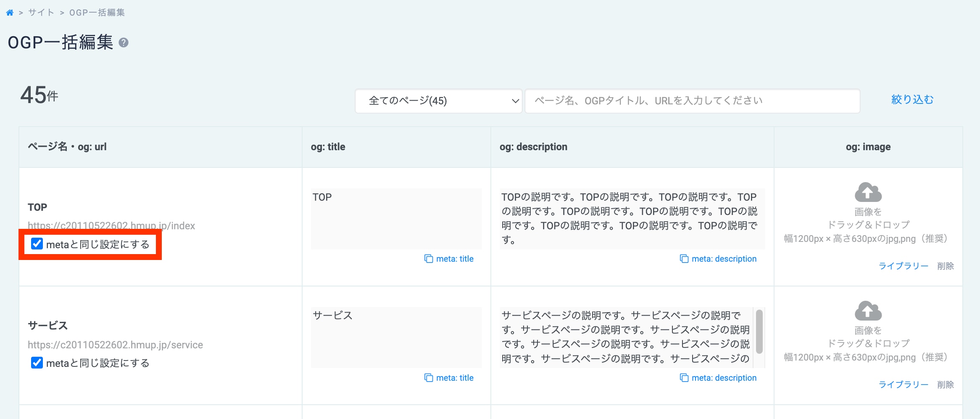Click the 絞り込む filter link
Viewport: 980px width, 419px height.
pyautogui.click(x=912, y=100)
